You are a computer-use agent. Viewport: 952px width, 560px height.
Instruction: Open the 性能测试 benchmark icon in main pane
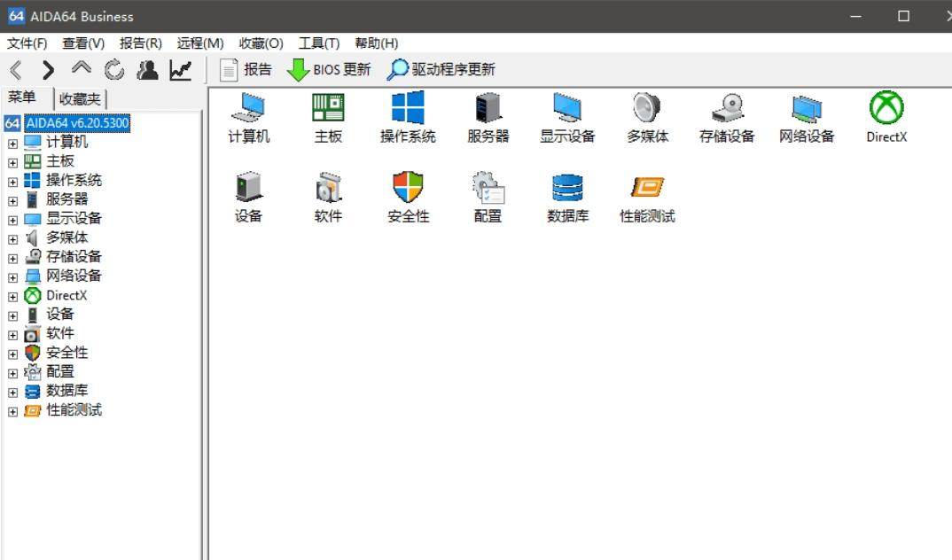pos(647,198)
